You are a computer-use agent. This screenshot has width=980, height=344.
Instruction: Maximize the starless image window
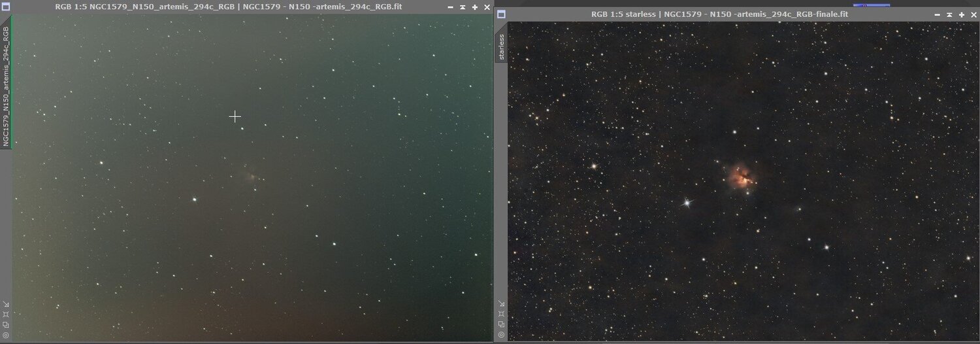coord(960,14)
